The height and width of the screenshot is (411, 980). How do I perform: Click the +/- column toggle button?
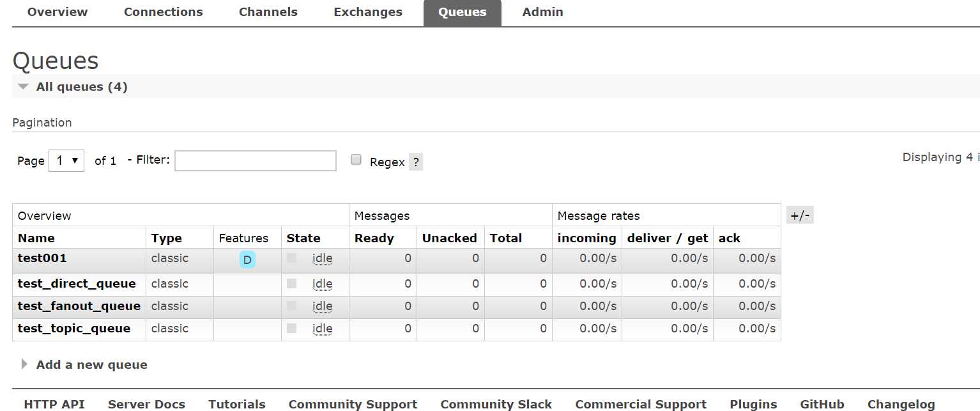coord(800,215)
